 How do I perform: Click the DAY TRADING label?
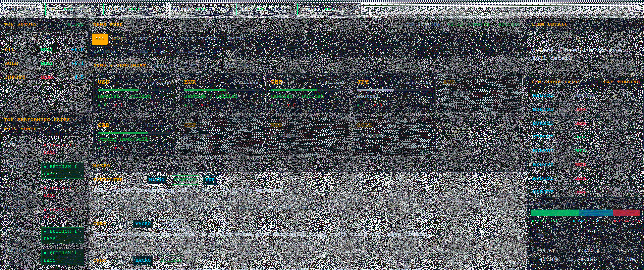622,82
